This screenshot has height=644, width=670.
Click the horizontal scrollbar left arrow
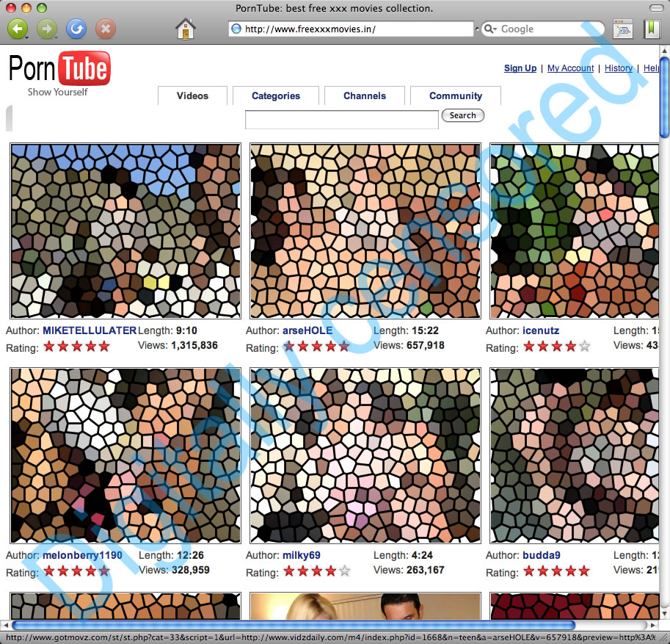click(x=5, y=625)
